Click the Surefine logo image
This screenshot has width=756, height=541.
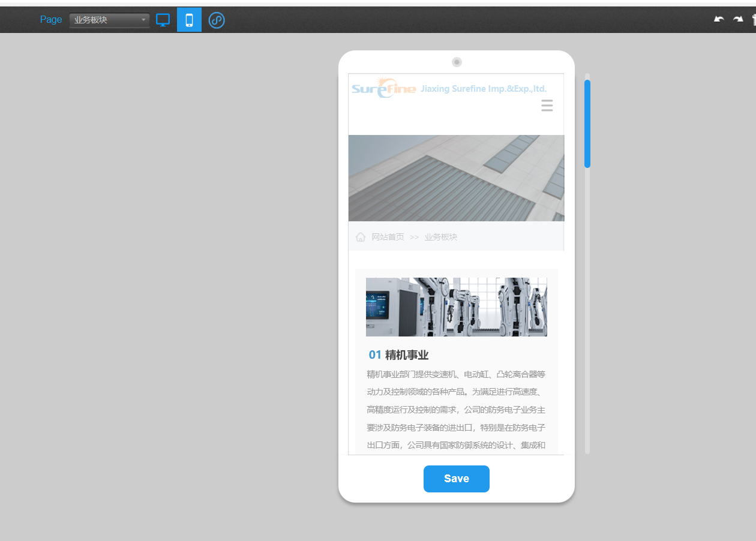(384, 88)
